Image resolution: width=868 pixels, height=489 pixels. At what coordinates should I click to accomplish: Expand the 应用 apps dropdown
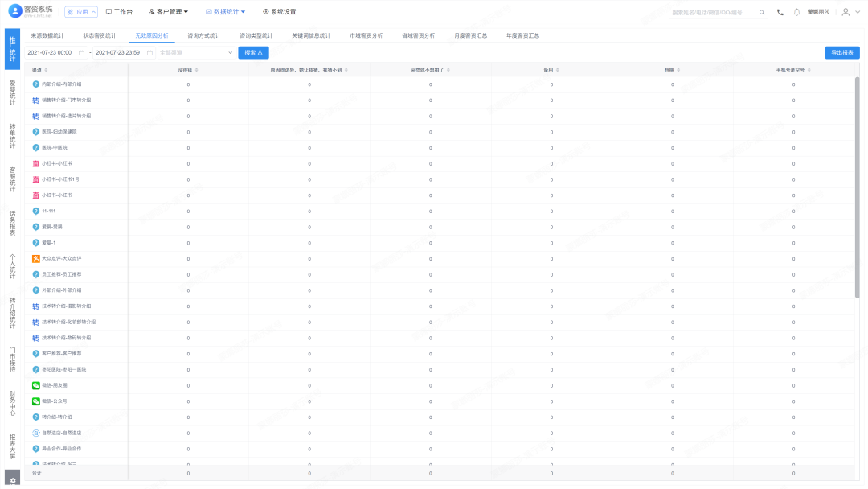pyautogui.click(x=81, y=11)
